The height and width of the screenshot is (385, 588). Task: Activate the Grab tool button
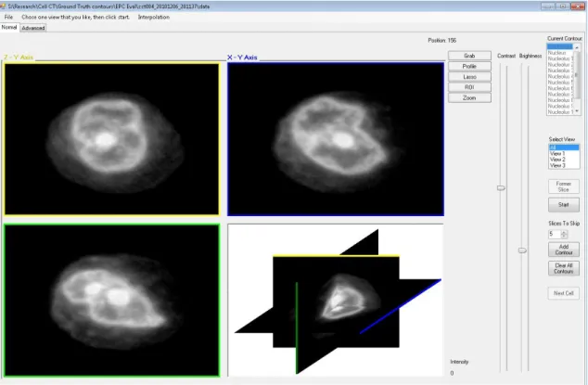(469, 56)
